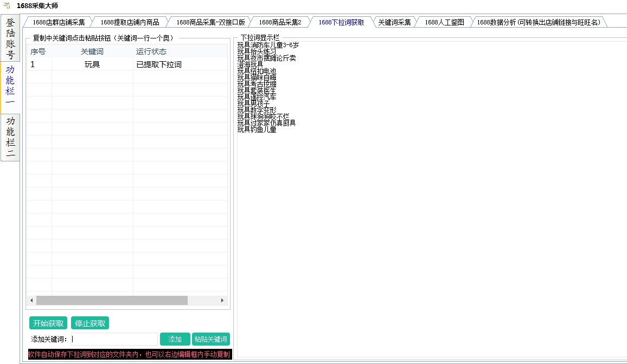Click the keyword table scroll right arrow
Screen dimensions: 627x364
click(222, 300)
